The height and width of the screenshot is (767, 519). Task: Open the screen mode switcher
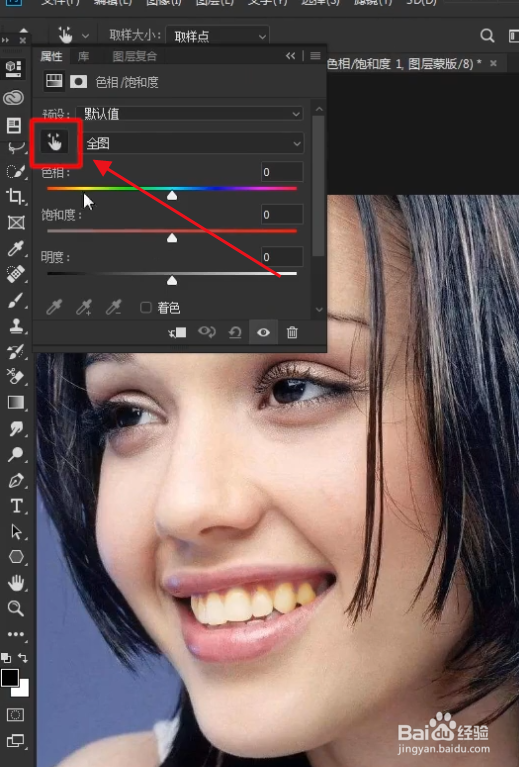click(15, 741)
